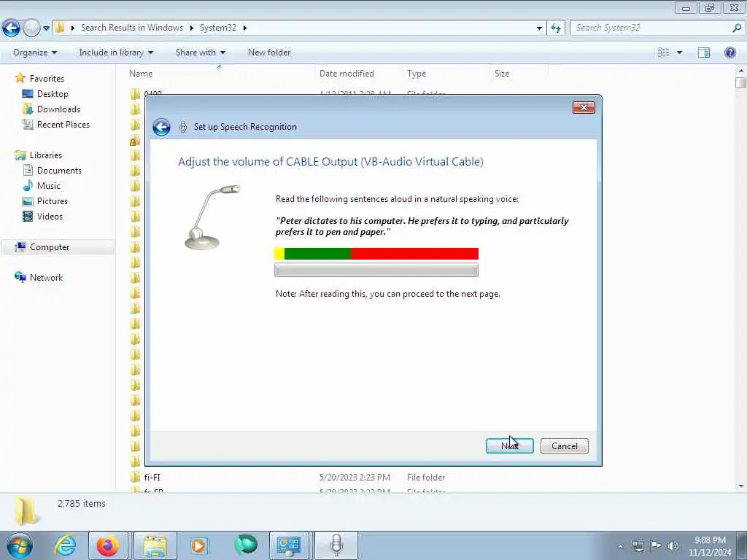Click Speech Recognition microphone taskbar button
The image size is (747, 560).
[336, 545]
